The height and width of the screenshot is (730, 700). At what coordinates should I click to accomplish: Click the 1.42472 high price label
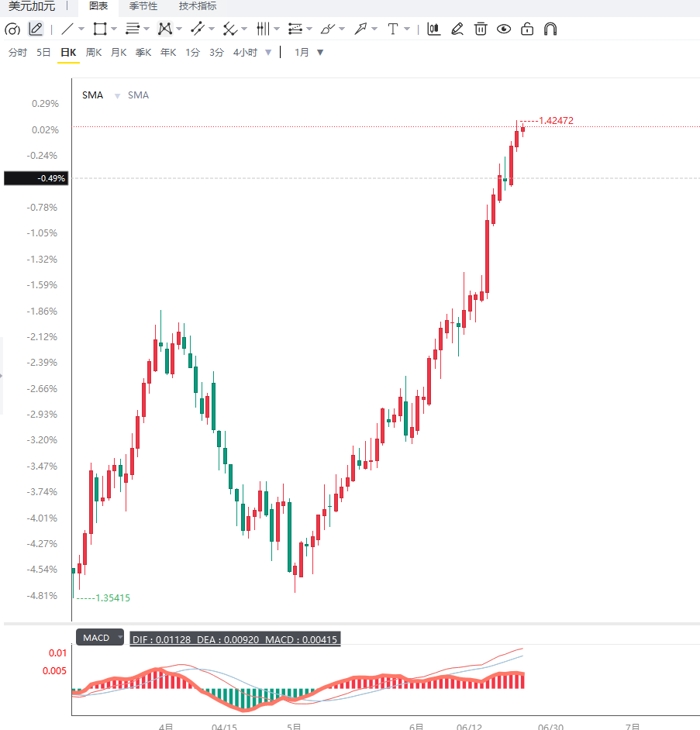tap(556, 121)
